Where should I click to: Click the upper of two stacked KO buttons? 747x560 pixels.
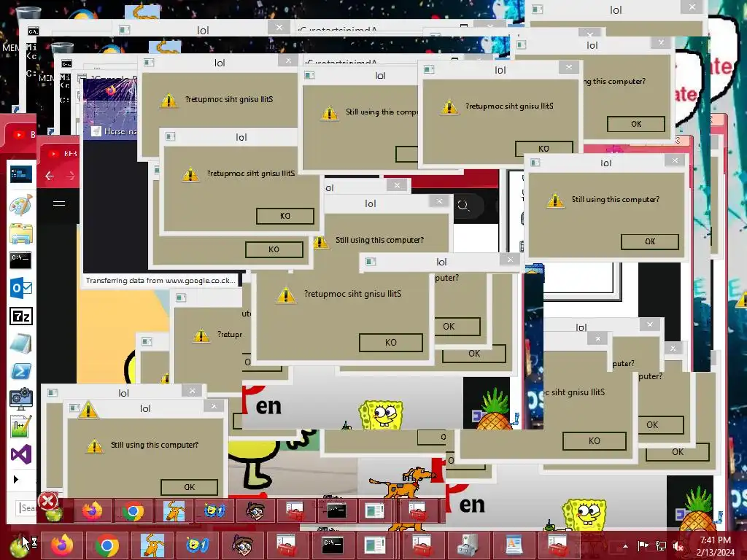click(285, 216)
